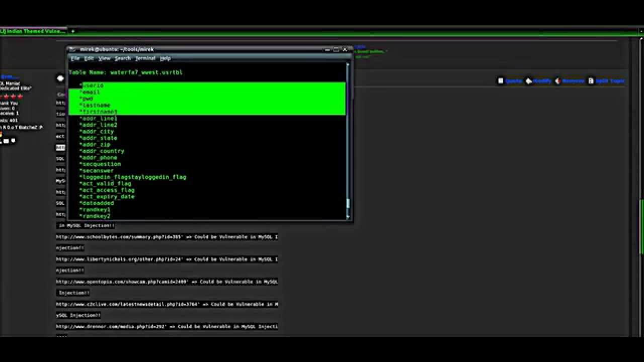
Task: Click the Modify link on forum post
Action: (x=542, y=80)
